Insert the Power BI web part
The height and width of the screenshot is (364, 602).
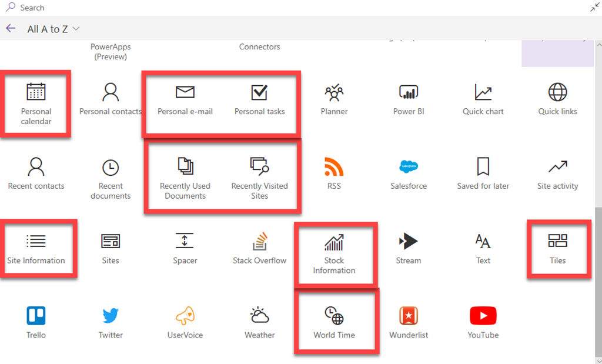[409, 100]
